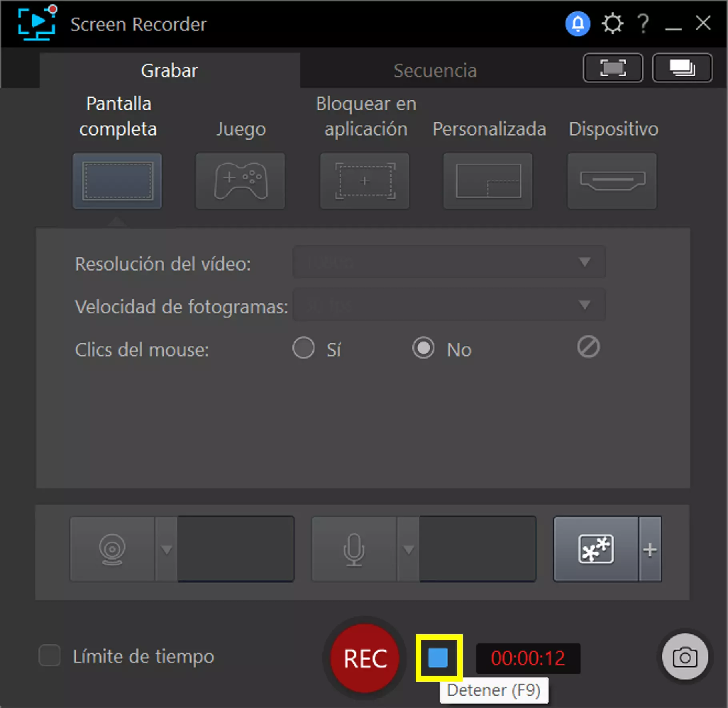Open the Resolución del vídeo dropdown
728x708 pixels.
tap(449, 262)
